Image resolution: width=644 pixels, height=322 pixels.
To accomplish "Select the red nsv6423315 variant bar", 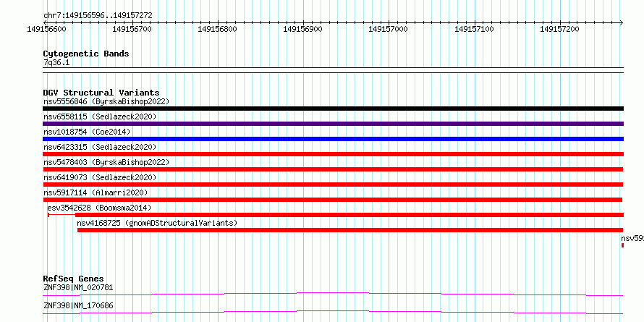I will click(333, 154).
